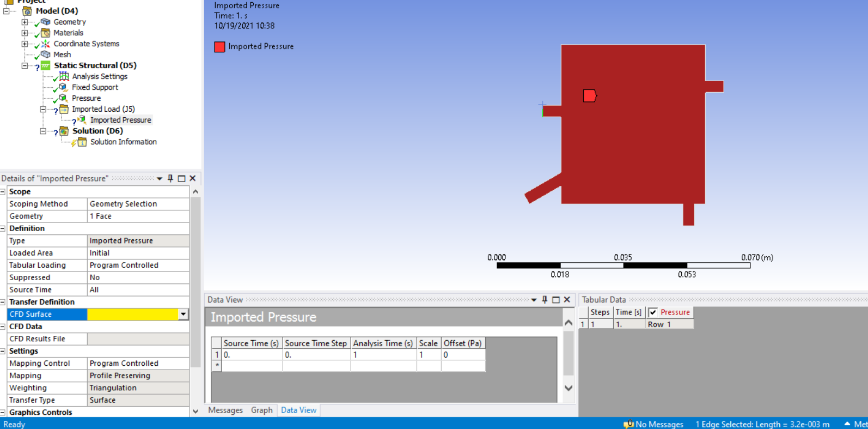
Task: Collapse the Static Structural (D5) node
Action: click(x=25, y=65)
